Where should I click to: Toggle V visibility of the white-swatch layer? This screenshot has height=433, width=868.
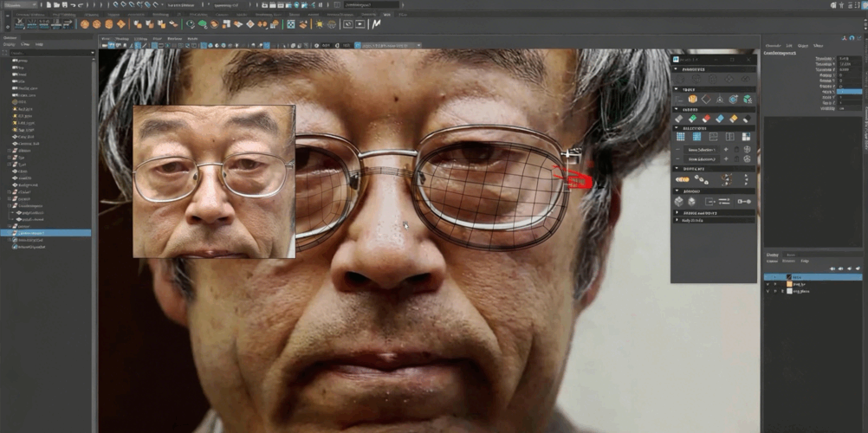click(x=768, y=291)
